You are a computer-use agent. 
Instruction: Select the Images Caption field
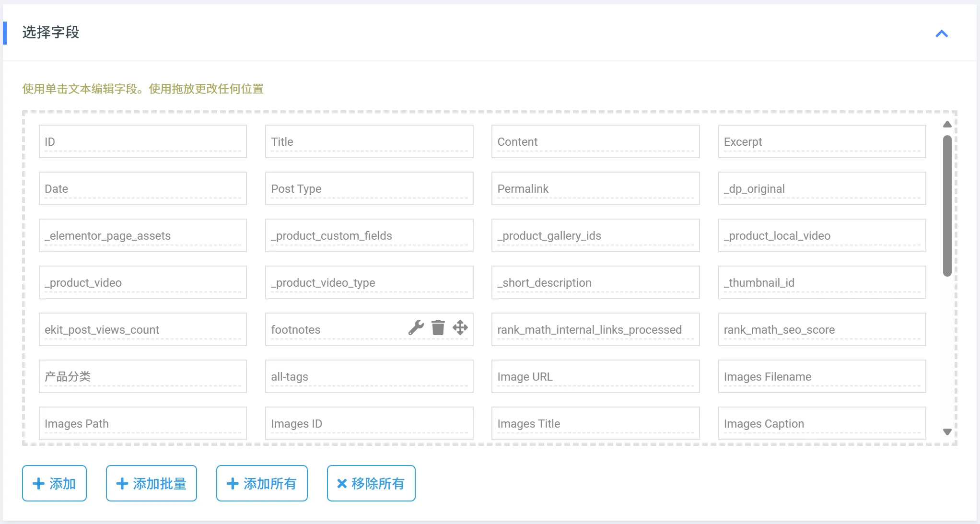pyautogui.click(x=822, y=424)
